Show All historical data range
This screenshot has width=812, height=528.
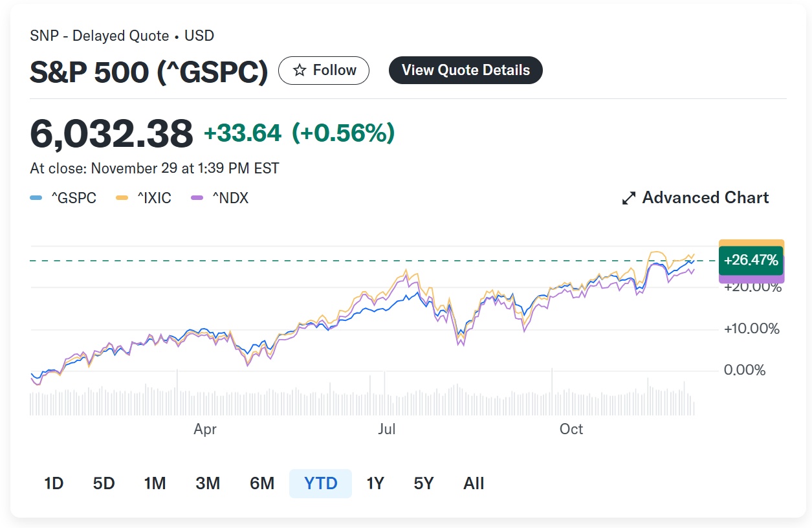pos(474,483)
